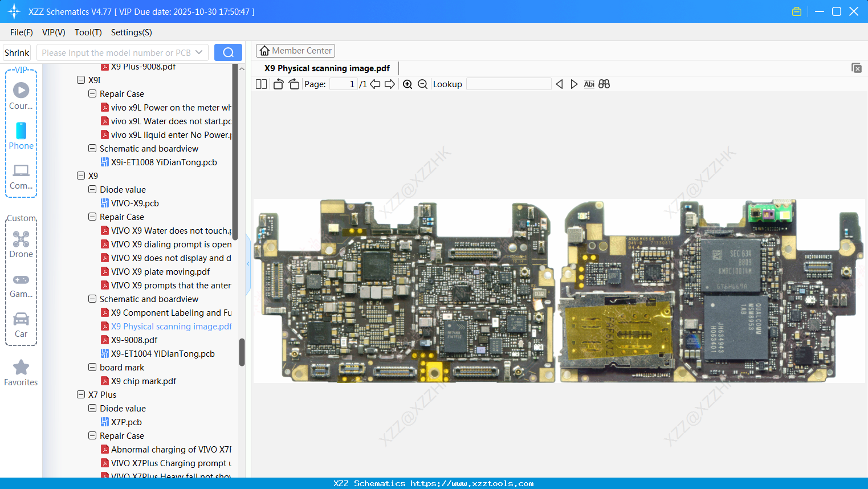
Task: Open the Game console category
Action: click(21, 286)
